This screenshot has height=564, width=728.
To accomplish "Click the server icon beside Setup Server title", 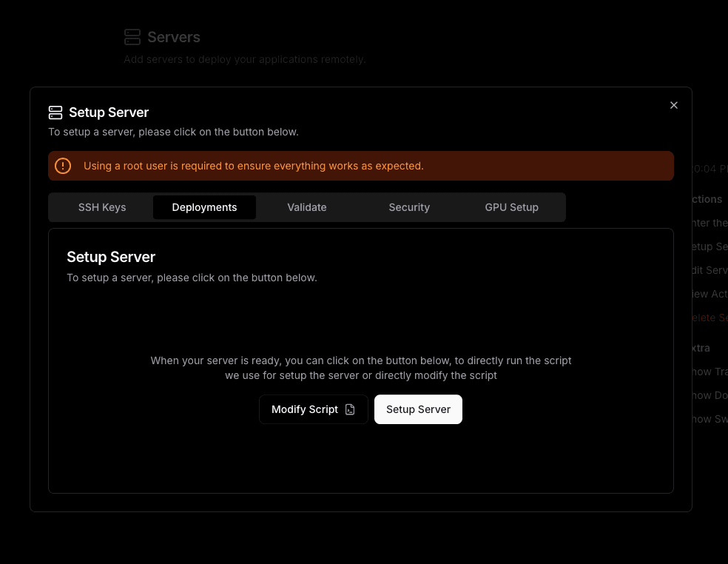I will click(55, 113).
